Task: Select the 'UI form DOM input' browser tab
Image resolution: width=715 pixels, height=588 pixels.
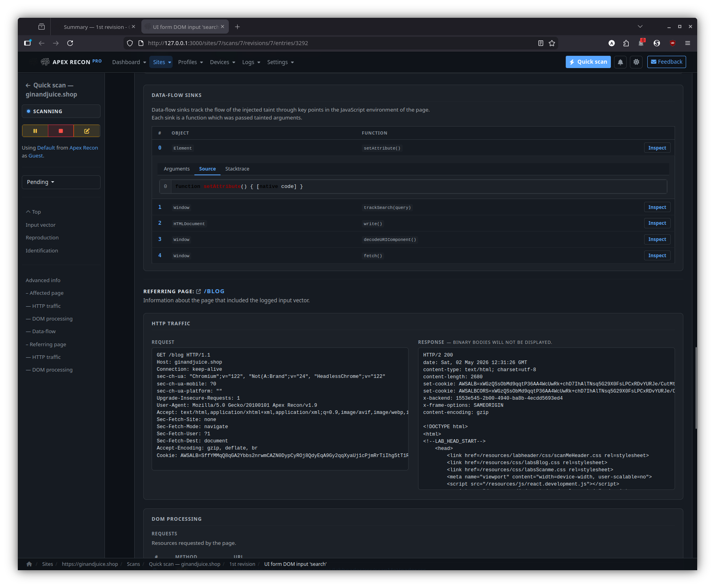Action: click(x=185, y=27)
